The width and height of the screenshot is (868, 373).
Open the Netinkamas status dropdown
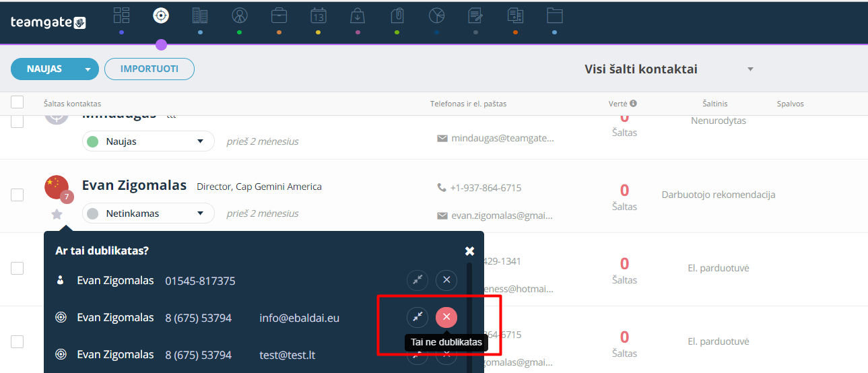[148, 213]
